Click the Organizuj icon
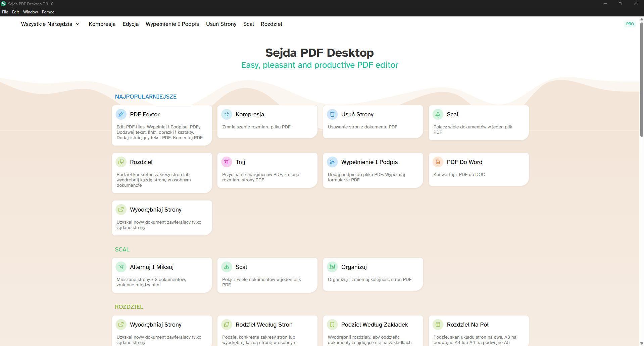This screenshot has height=346, width=644. click(x=332, y=267)
